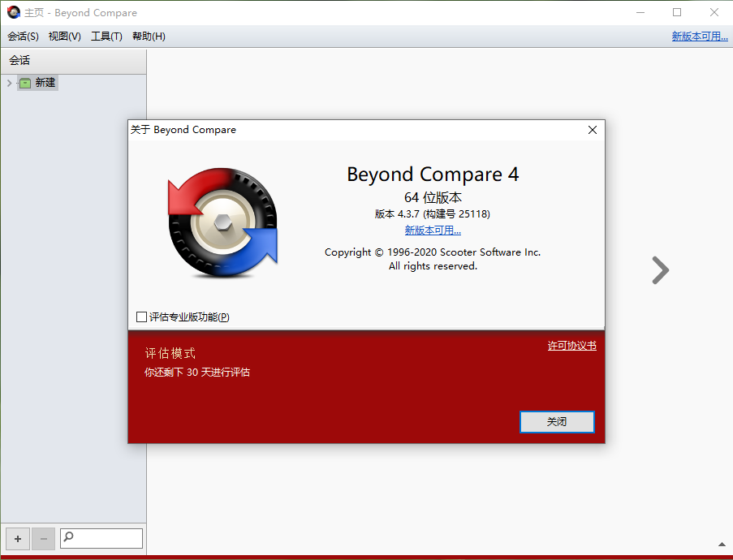Expand the 新建 session tree node
Viewport: 733px width, 560px height.
(x=10, y=84)
